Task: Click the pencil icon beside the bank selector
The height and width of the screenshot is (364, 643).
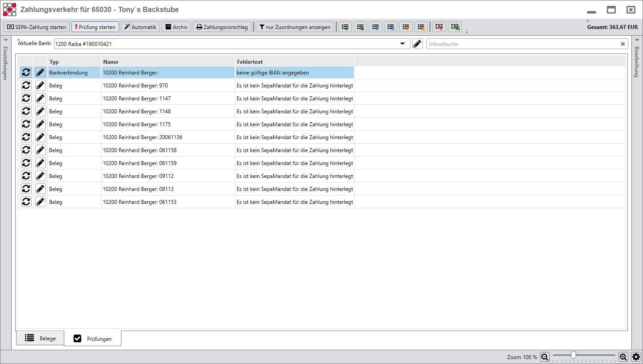Action: pos(418,44)
